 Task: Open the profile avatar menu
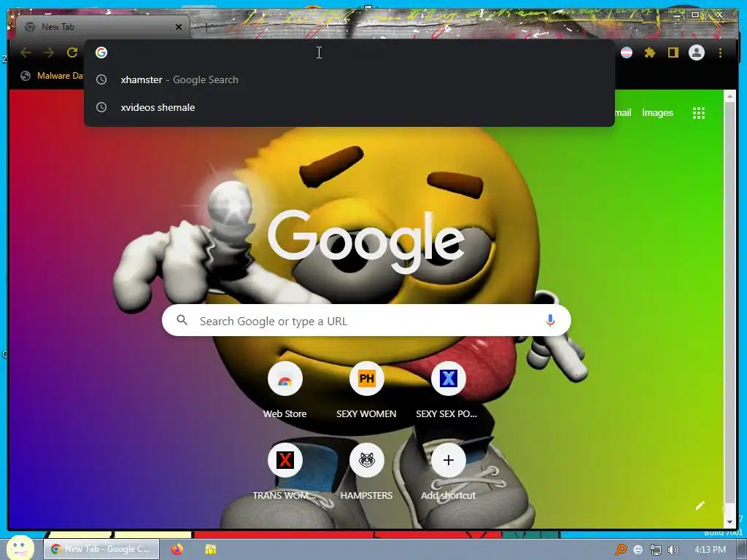(x=697, y=52)
